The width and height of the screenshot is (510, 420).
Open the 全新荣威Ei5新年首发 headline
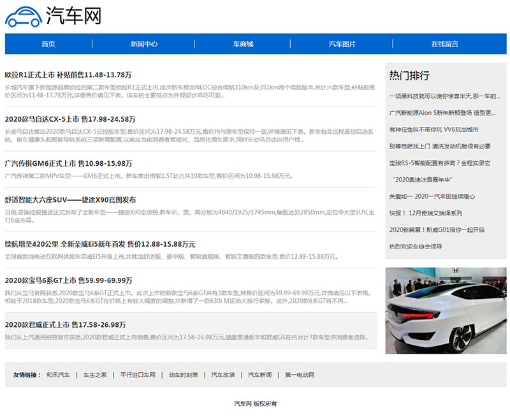pyautogui.click(x=100, y=244)
